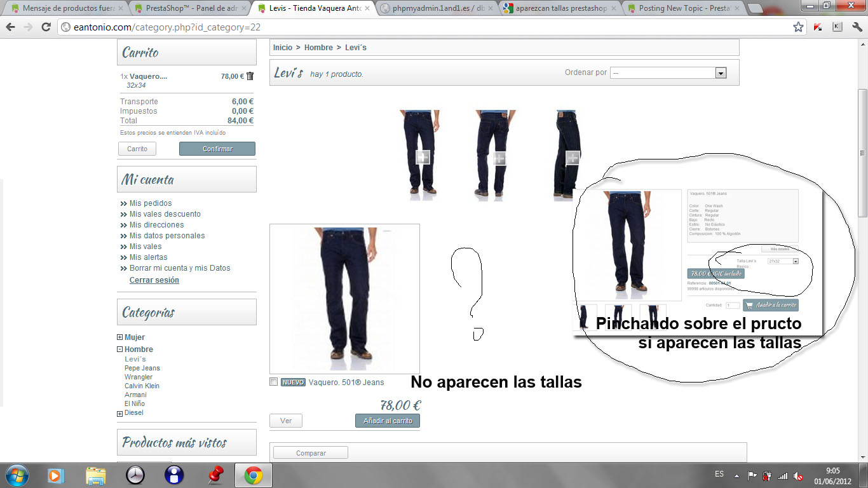Close the Levis Tienda Vaquera tab
The height and width of the screenshot is (488, 868).
pyautogui.click(x=367, y=9)
